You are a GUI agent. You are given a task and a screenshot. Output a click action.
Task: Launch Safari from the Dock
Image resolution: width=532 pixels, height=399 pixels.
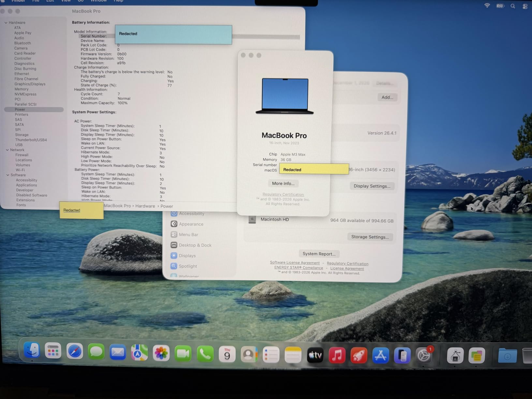[x=75, y=351]
